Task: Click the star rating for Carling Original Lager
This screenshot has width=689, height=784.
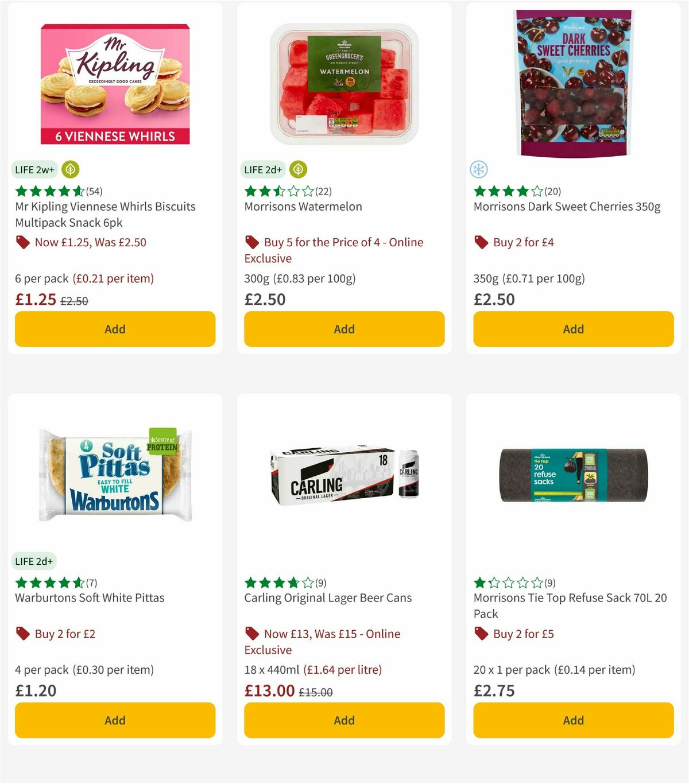Action: pyautogui.click(x=277, y=583)
